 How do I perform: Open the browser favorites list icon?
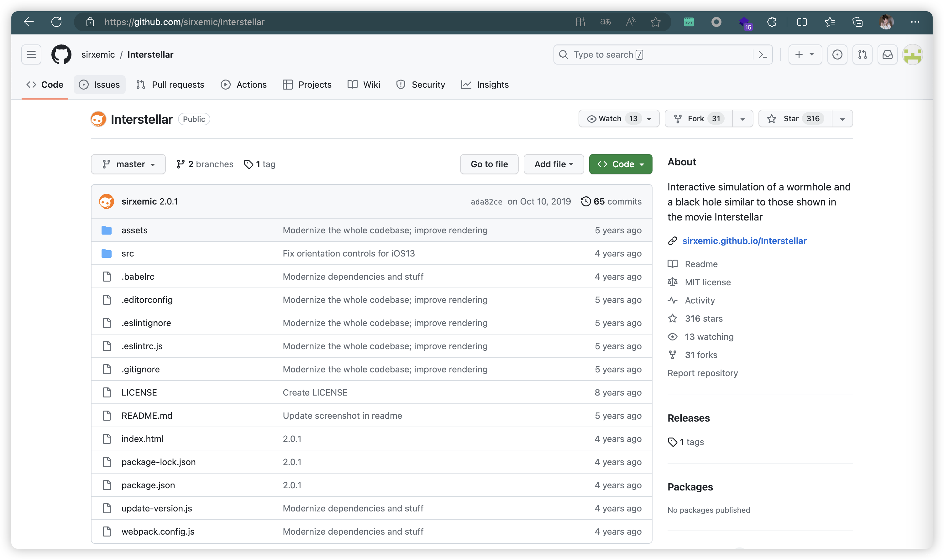(x=830, y=22)
